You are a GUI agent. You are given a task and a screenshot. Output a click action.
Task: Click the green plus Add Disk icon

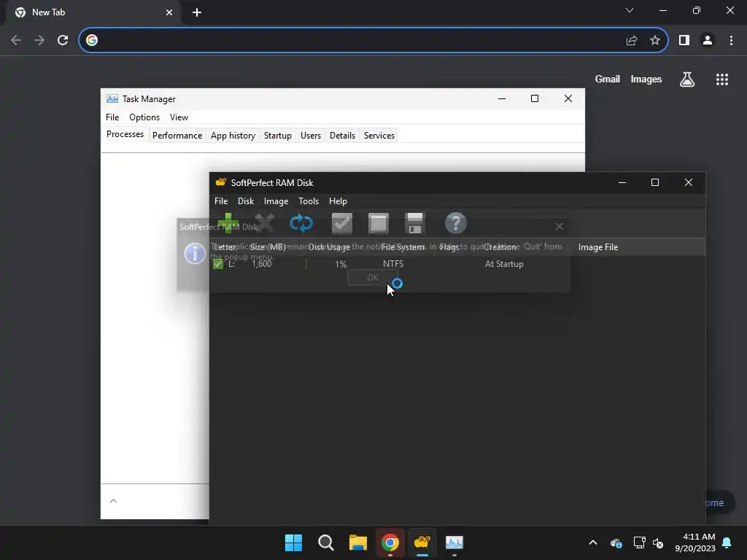228,223
